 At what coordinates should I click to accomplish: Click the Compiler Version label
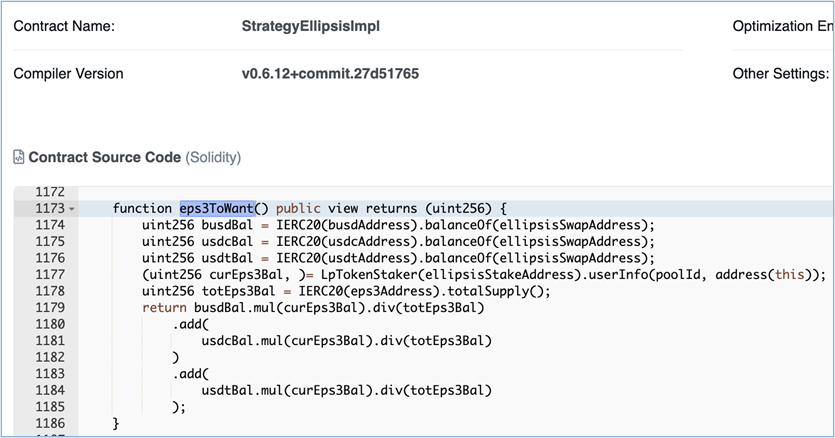(x=68, y=74)
